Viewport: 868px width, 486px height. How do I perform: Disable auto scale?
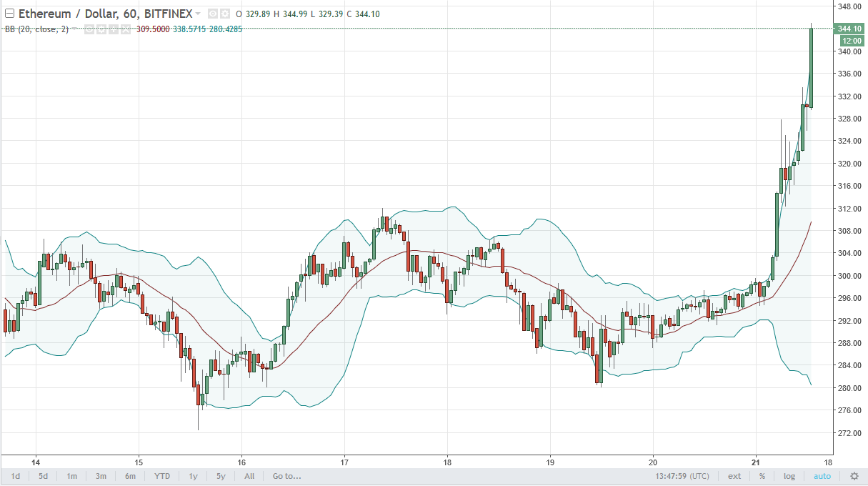click(822, 476)
